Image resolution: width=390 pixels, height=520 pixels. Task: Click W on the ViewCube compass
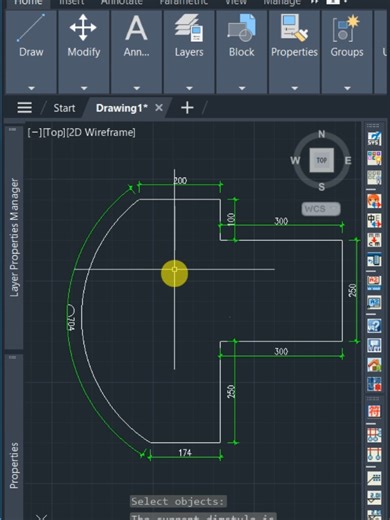click(x=295, y=161)
